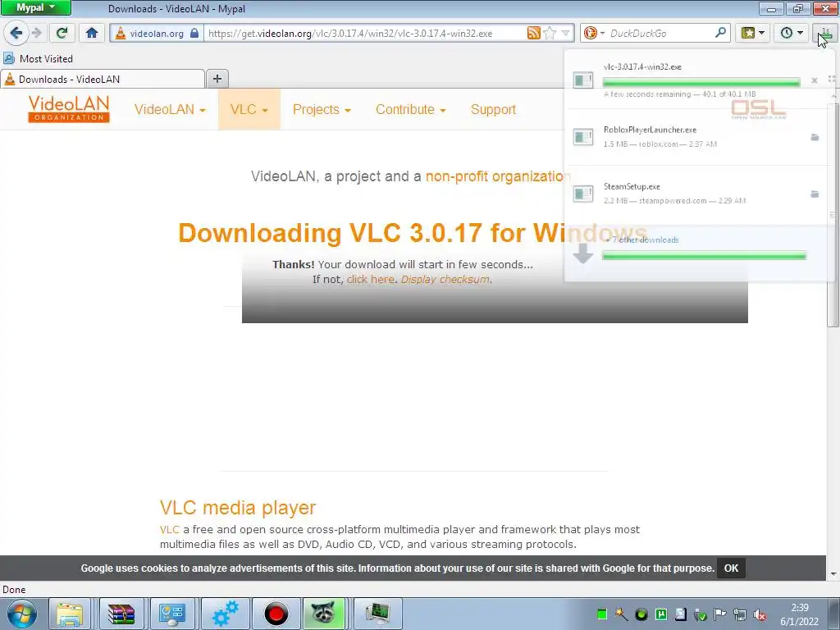Screen dimensions: 840x630
Task: Click the magnifier search icon in search box
Action: click(720, 33)
